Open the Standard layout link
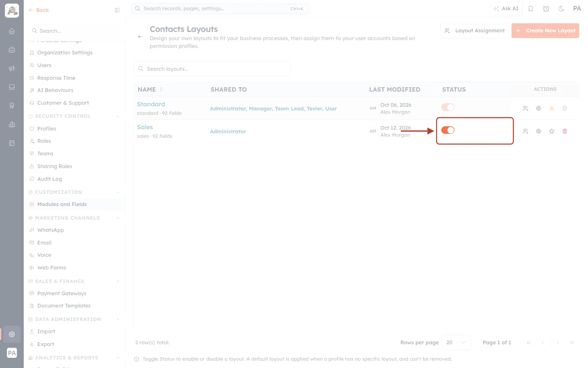The height and width of the screenshot is (368, 588). pos(151,104)
